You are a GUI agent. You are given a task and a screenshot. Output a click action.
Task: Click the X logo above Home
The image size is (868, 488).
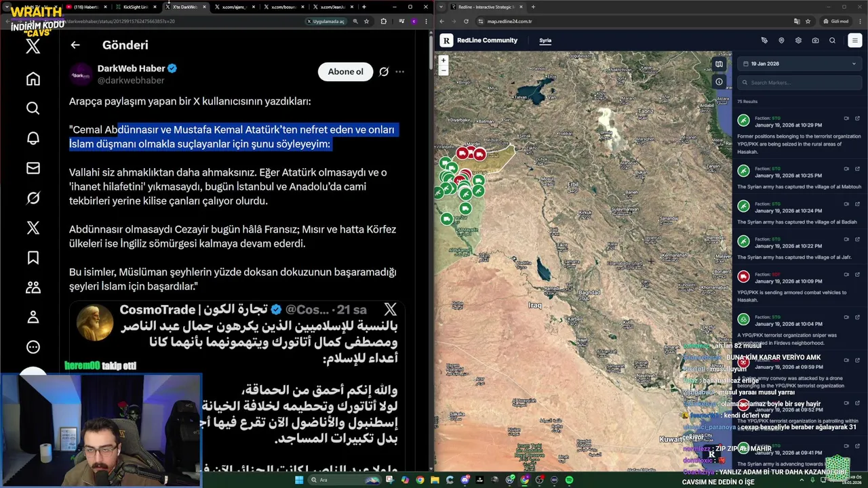tap(33, 47)
